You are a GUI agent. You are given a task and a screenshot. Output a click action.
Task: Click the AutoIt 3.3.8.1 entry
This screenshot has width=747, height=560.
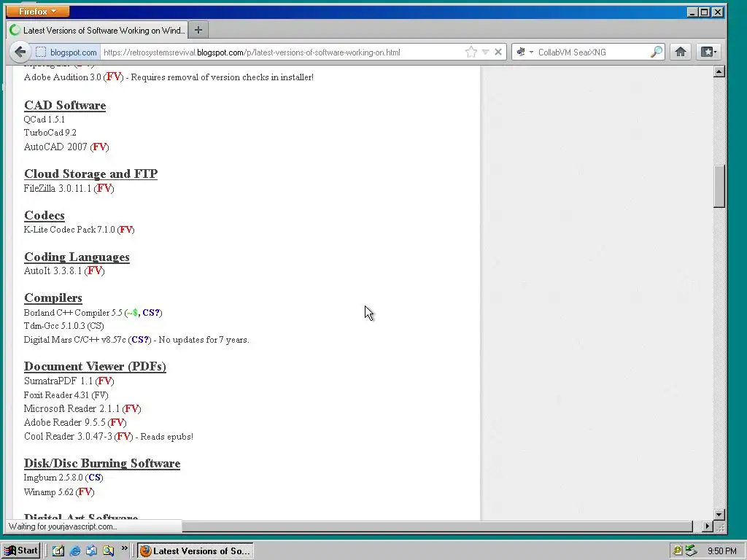pos(64,271)
